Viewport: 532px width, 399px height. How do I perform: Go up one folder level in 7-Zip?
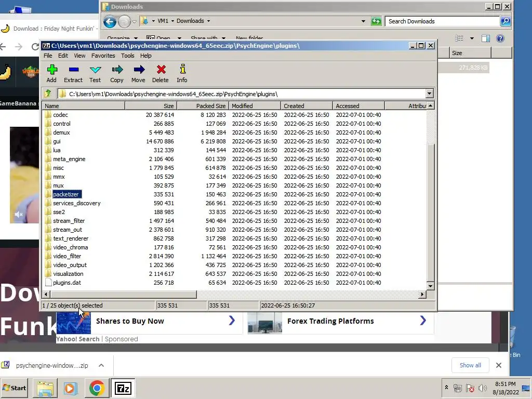coord(48,94)
